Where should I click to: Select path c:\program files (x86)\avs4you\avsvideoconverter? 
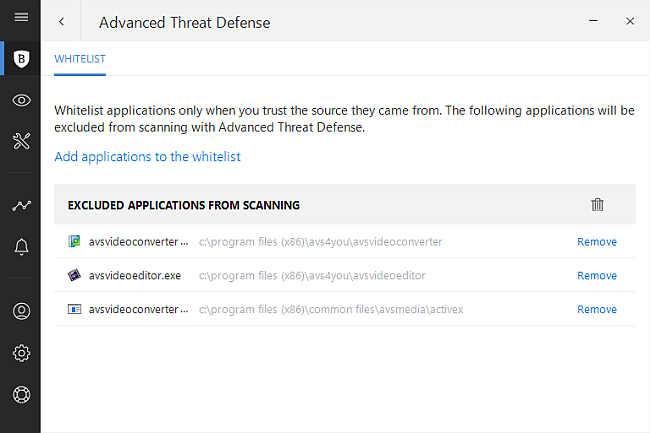(x=320, y=242)
